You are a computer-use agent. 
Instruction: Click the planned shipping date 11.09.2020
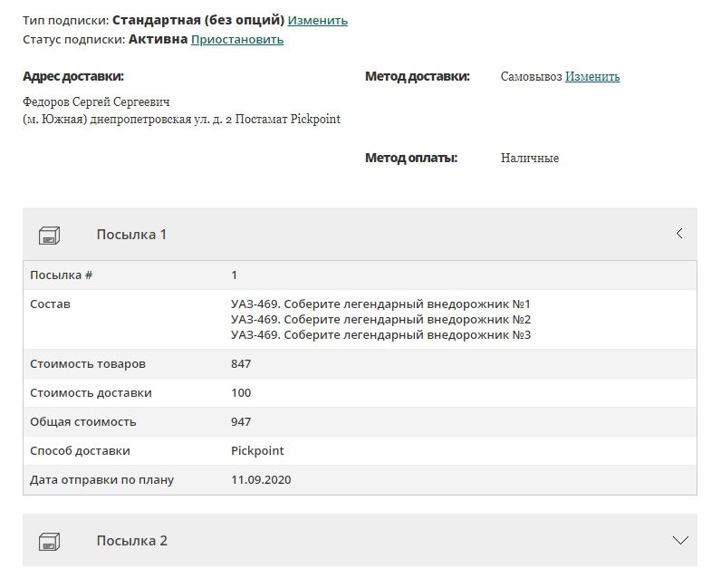tap(261, 480)
